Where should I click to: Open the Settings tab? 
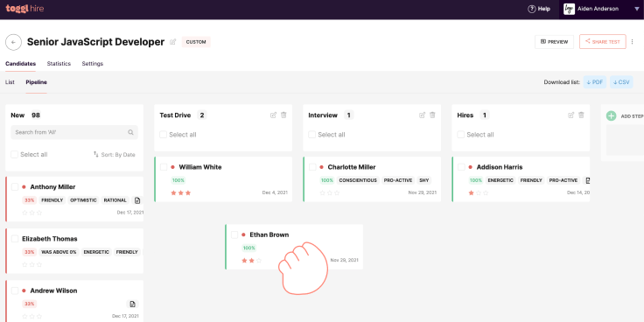tap(93, 64)
